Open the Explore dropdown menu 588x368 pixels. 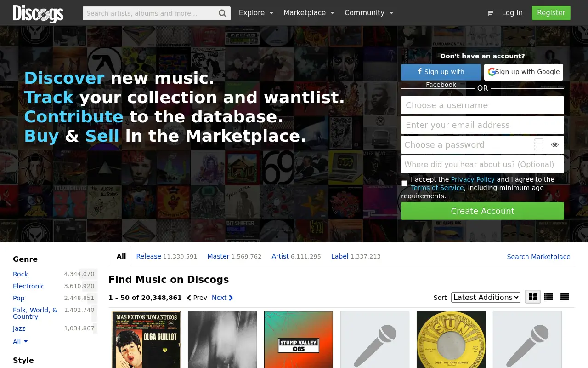click(256, 13)
